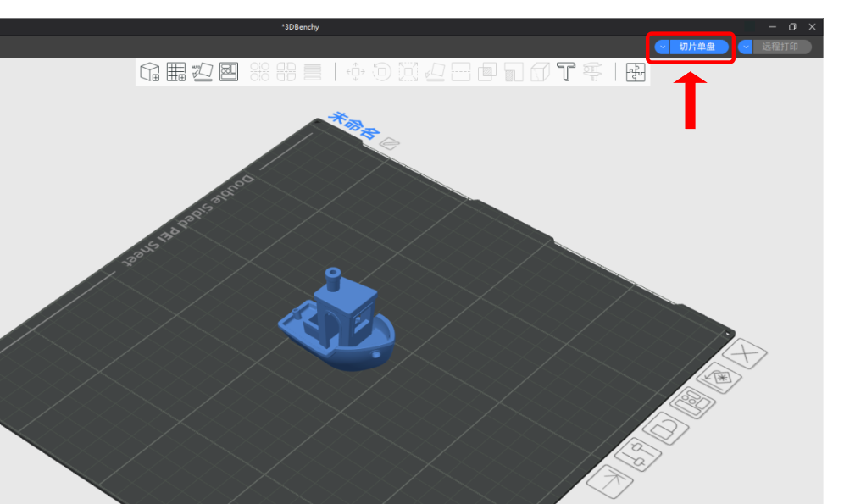Screen dimensions: 844x504
Task: Activate the Scale tool
Action: pyautogui.click(x=408, y=71)
